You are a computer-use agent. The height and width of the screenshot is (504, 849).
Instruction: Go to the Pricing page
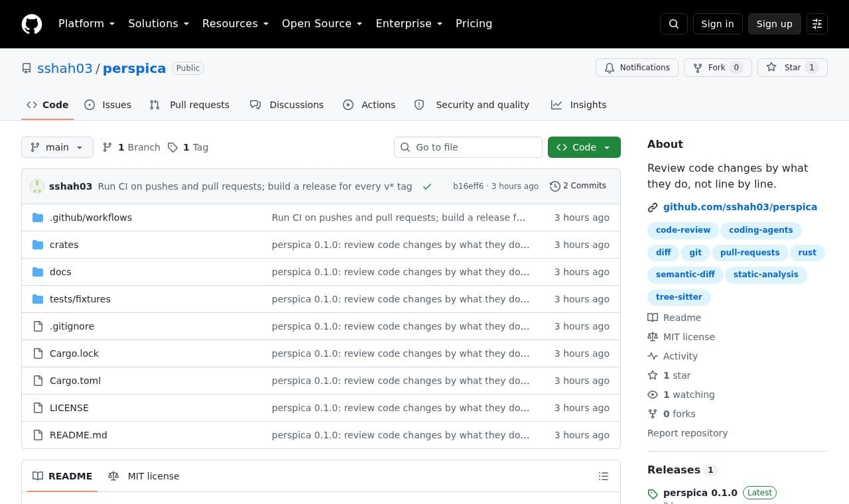click(x=474, y=24)
